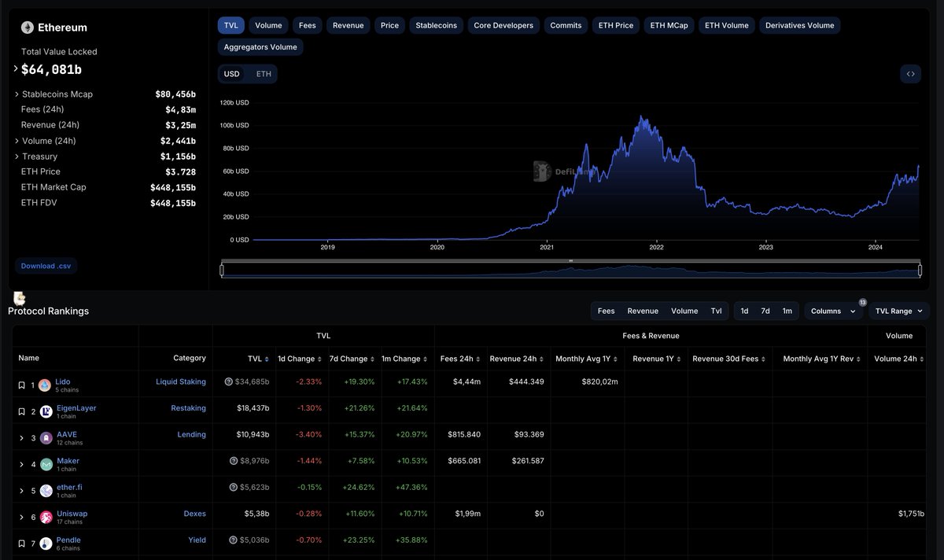Sort by the Monthly Avg 1Y column arrow icon
This screenshot has width=944, height=560.
(x=615, y=359)
